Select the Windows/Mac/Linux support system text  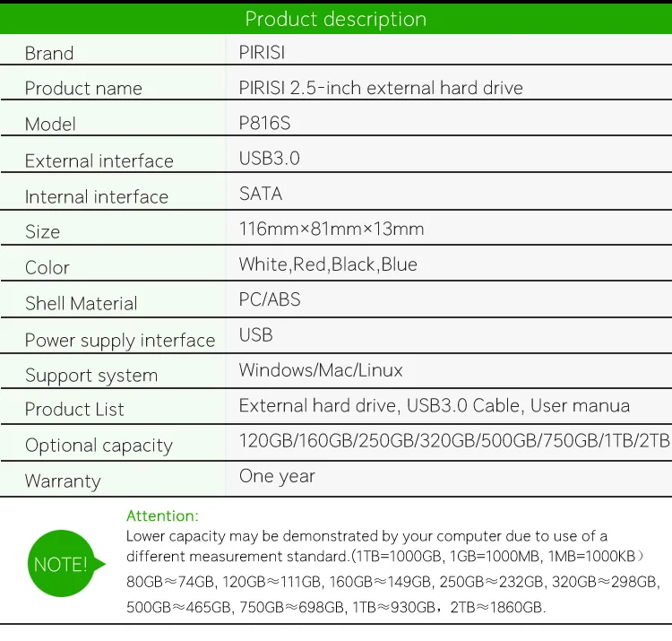(321, 370)
